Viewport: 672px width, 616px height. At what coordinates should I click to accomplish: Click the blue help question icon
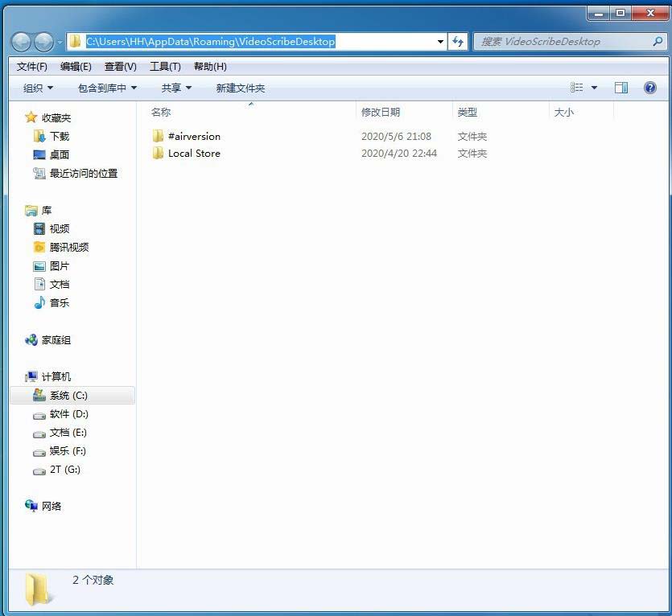tap(649, 88)
